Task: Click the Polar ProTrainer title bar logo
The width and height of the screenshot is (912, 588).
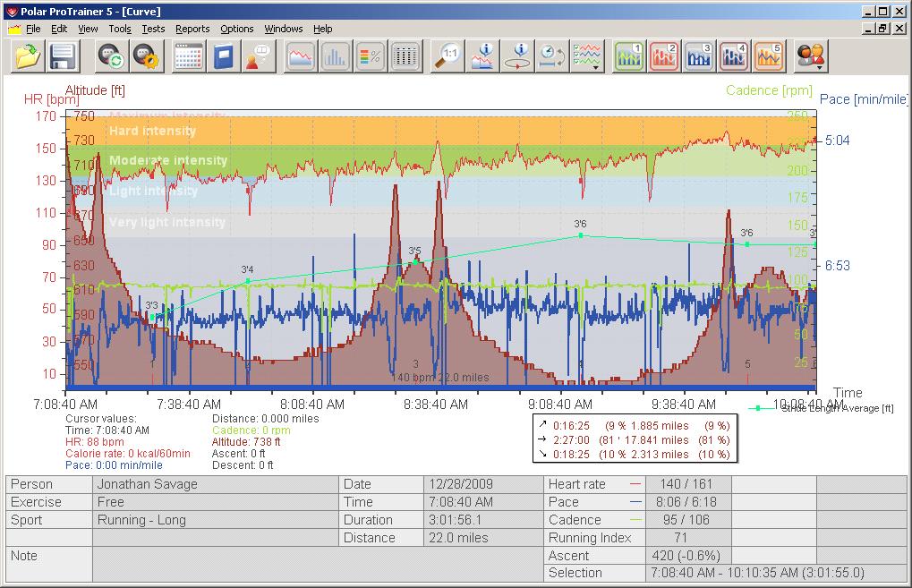Action: click(12, 11)
